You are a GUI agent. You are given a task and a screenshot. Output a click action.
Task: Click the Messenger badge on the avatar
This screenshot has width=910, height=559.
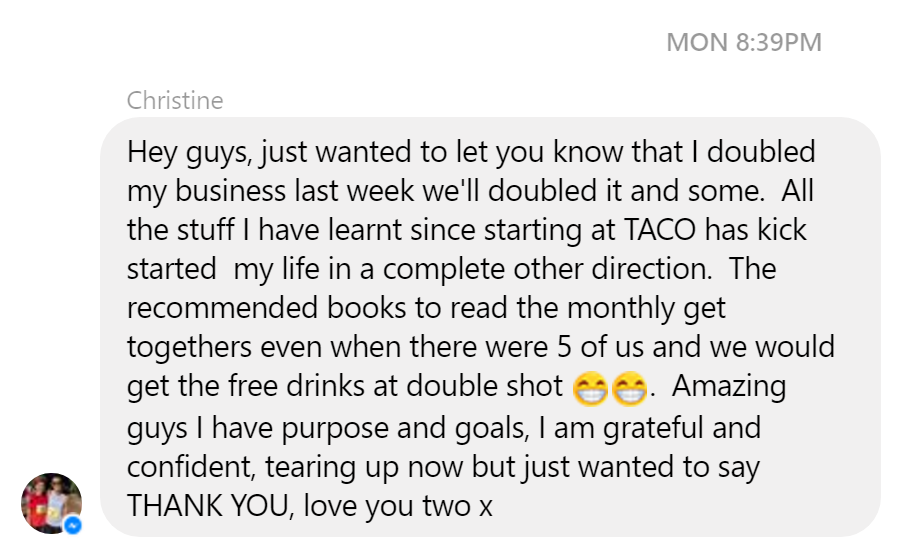[73, 525]
